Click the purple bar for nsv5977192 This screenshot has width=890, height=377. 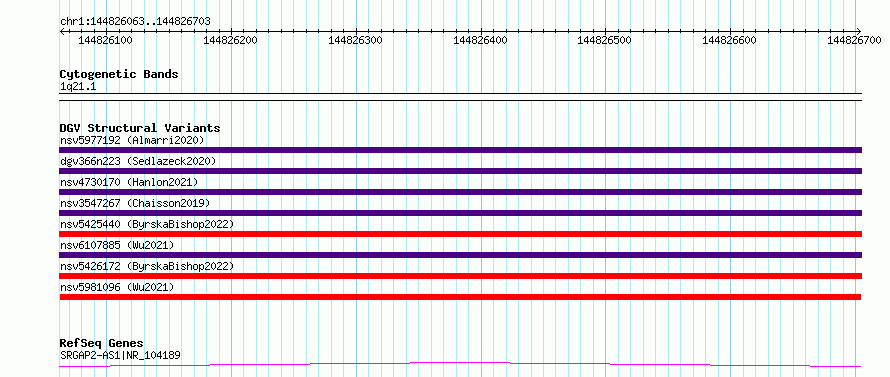(x=461, y=150)
